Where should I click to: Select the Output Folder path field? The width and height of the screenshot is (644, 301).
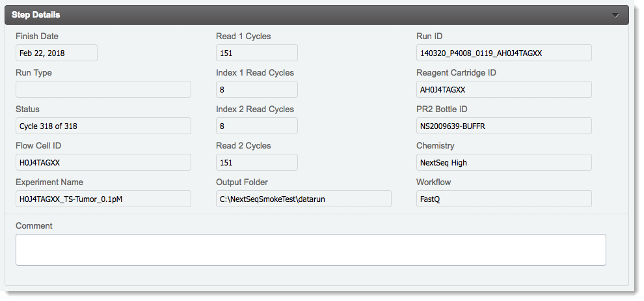tap(304, 199)
